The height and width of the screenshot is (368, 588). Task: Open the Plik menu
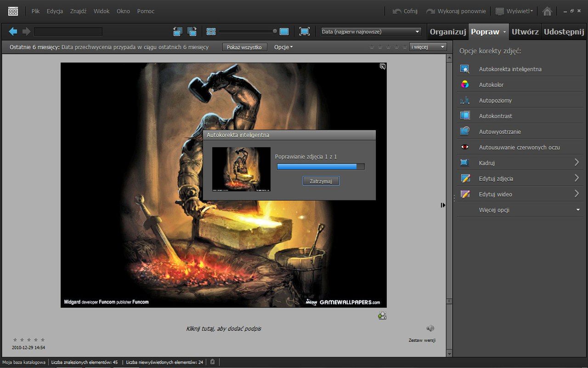35,11
